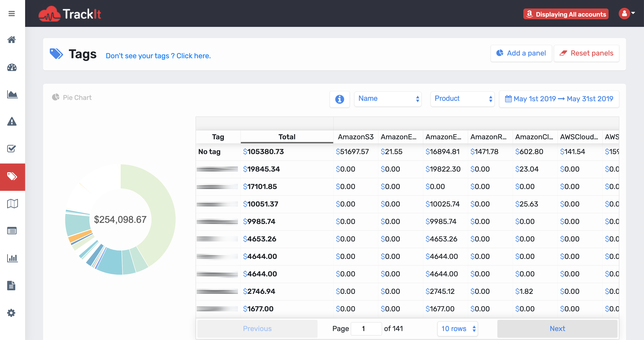Open the warning triangle alerts icon
The image size is (644, 340).
(11, 122)
